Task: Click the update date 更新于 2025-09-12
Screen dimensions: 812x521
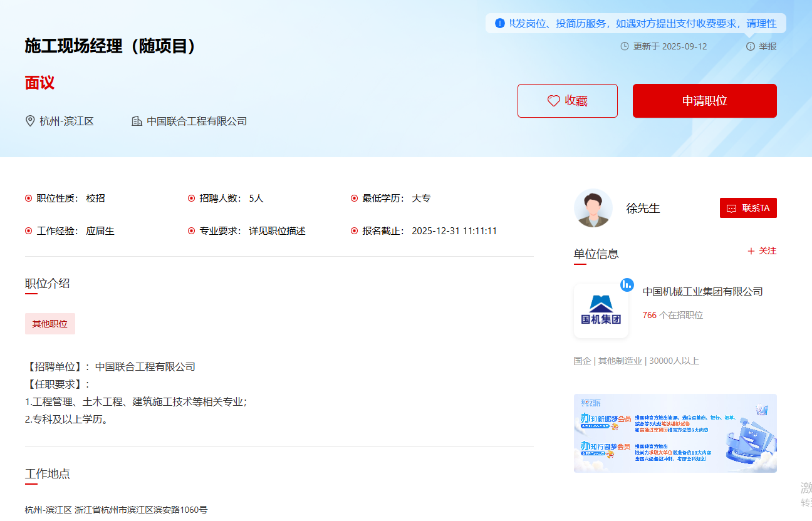Action: pos(670,46)
